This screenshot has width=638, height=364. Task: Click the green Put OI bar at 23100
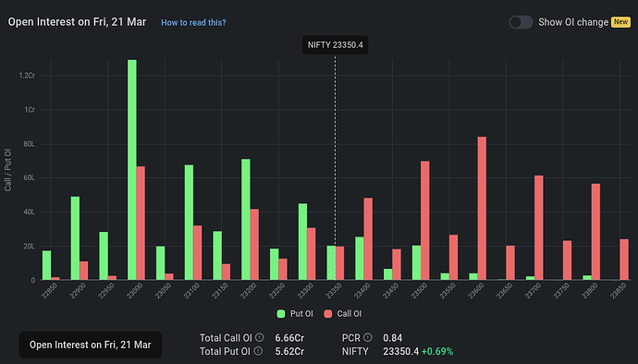189,223
